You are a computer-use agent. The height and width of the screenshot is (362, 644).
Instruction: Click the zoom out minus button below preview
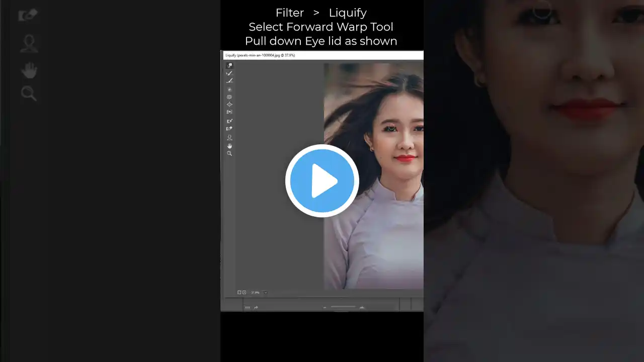click(x=239, y=293)
